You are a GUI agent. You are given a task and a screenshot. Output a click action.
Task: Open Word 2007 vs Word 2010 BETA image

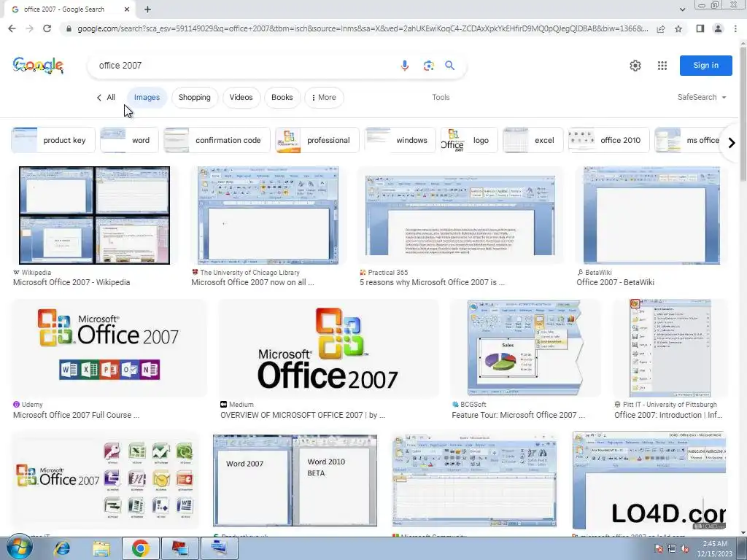tap(295, 480)
